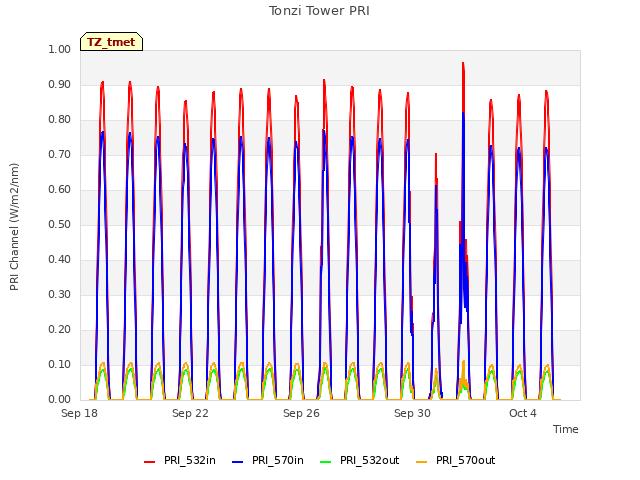
Task: Click the blue PRI_570in legend swatch
Action: [x=238, y=462]
